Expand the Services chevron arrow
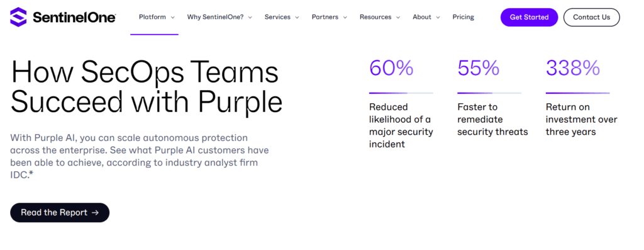The image size is (644, 250). (297, 18)
